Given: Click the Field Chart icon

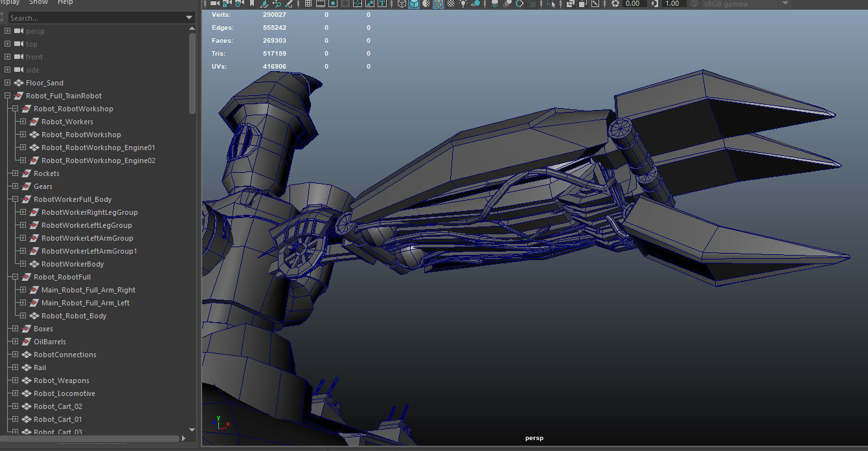Looking at the screenshot, I should [x=357, y=3].
